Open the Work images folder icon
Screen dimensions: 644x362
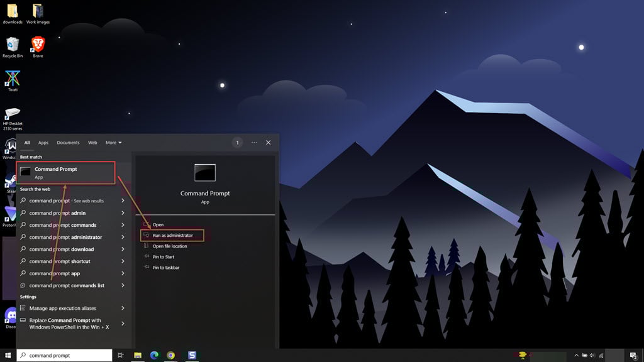coord(38,14)
